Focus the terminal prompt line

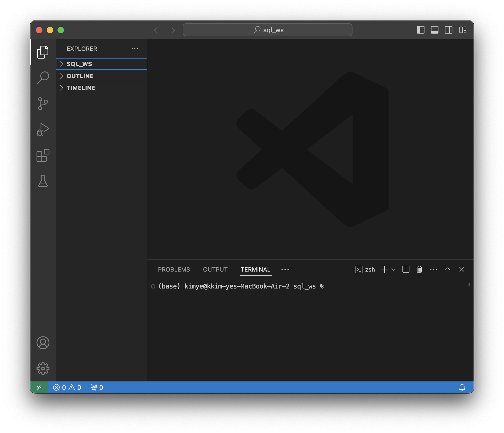241,286
